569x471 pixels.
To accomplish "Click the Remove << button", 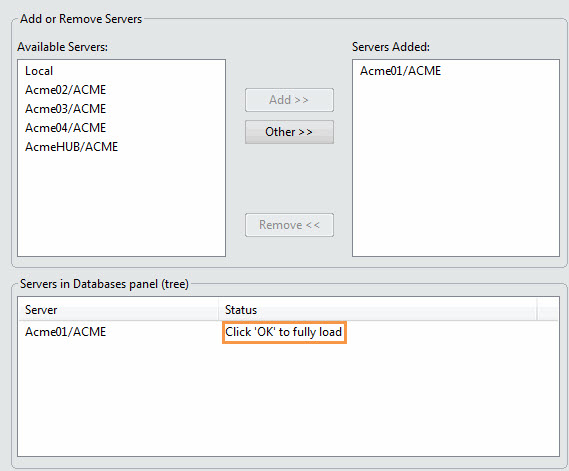I will (289, 225).
